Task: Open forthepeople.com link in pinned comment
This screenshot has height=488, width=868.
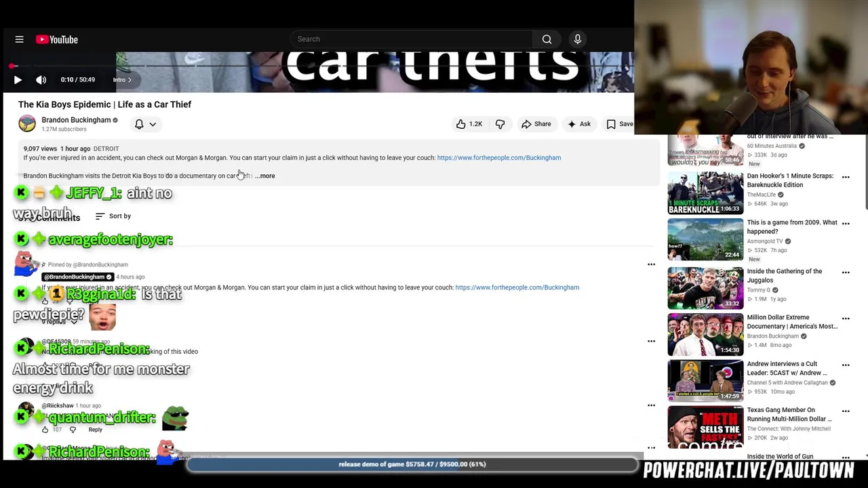Action: coord(517,287)
